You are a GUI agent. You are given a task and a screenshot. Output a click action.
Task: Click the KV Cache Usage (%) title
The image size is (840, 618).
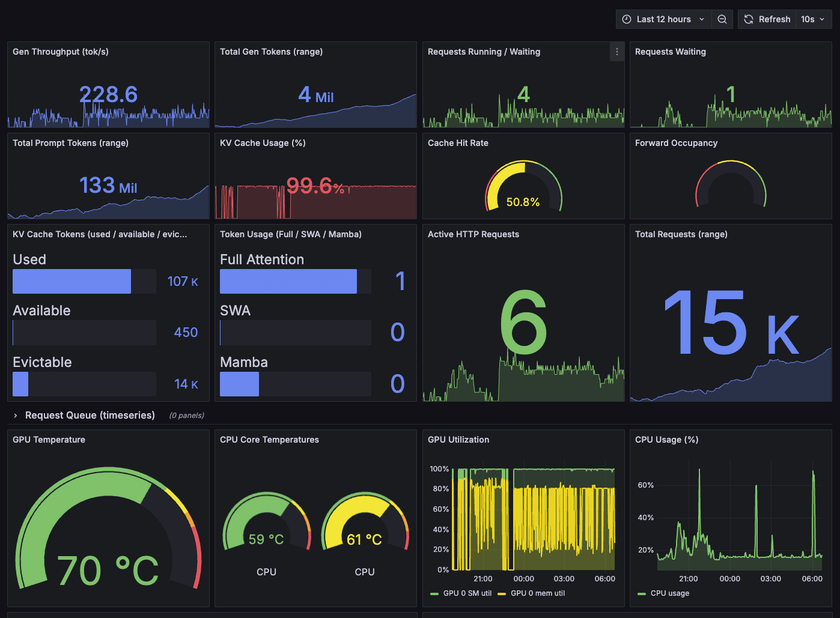coord(263,143)
